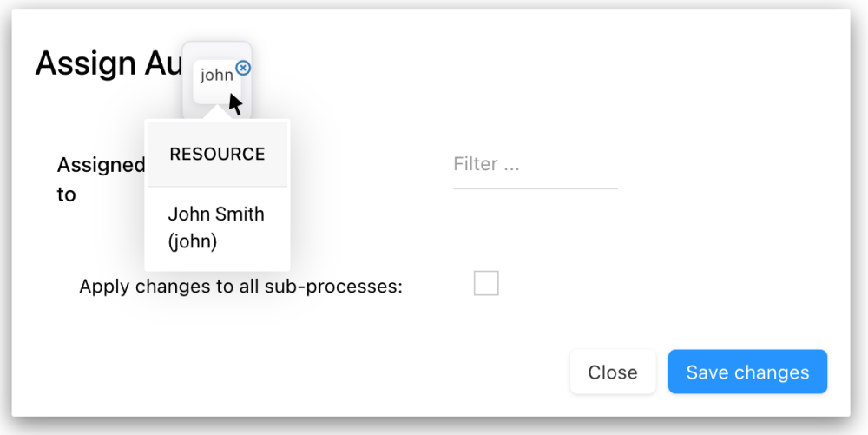Select John Smith (john) from the list

(217, 227)
